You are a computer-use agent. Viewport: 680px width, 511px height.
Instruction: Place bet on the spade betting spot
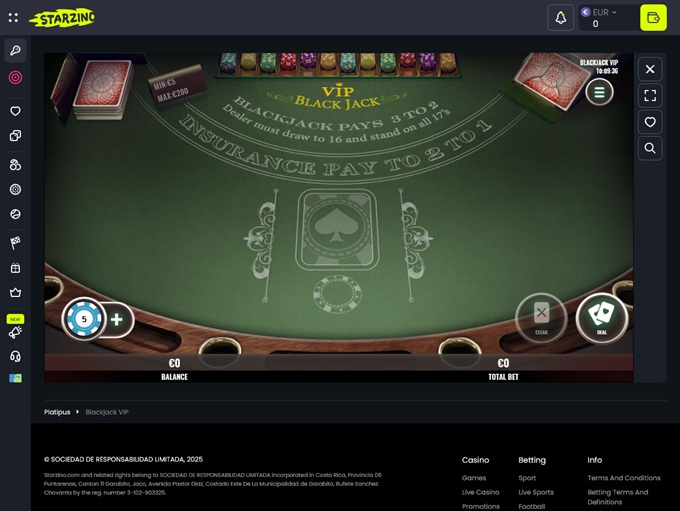[x=337, y=229]
